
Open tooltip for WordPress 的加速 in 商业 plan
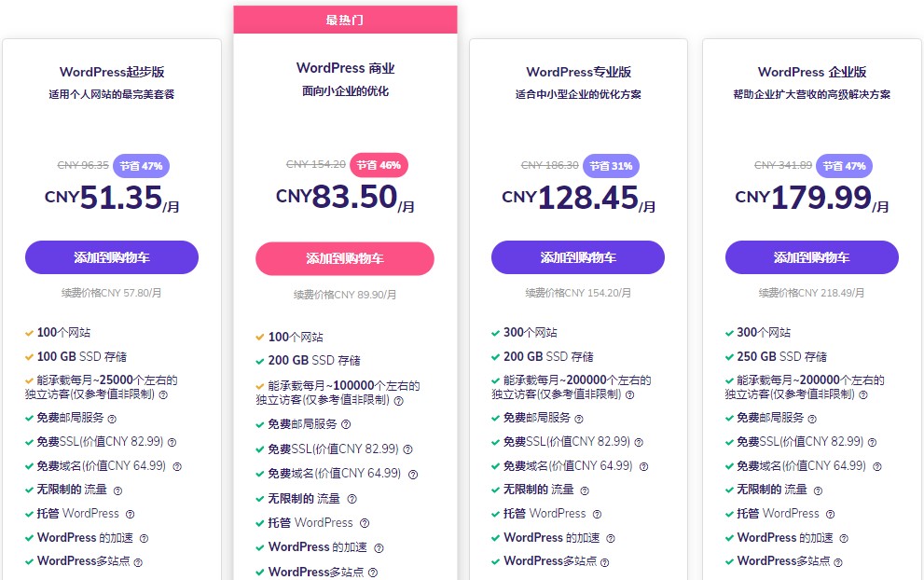tap(379, 547)
